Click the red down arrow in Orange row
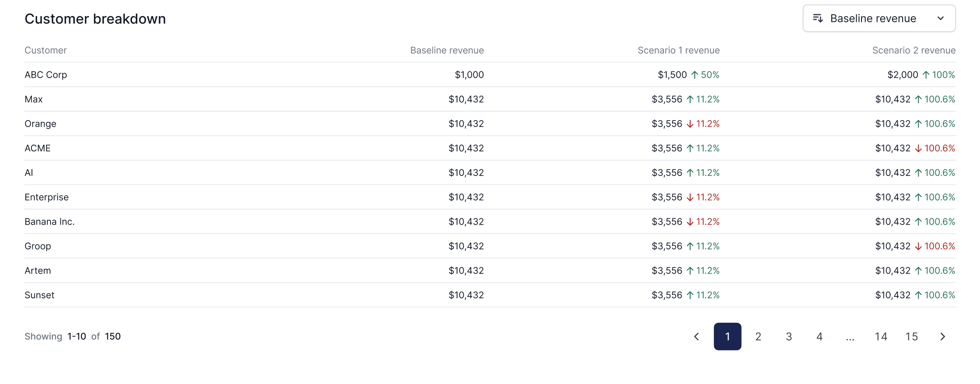This screenshot has height=384, width=980. point(690,124)
